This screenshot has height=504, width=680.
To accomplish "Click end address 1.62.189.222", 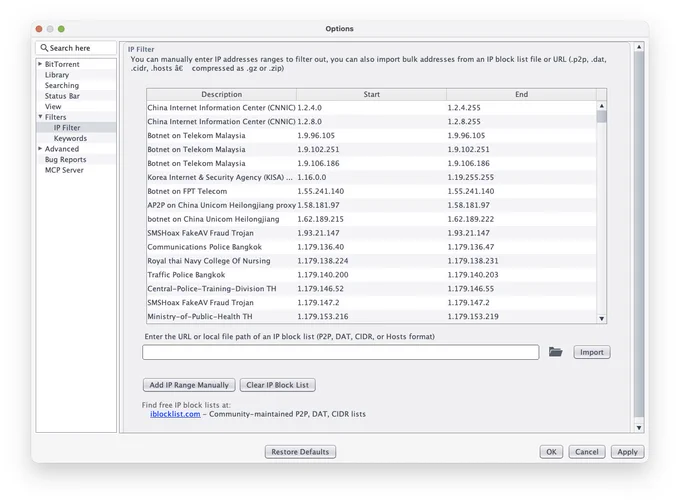I will point(471,219).
